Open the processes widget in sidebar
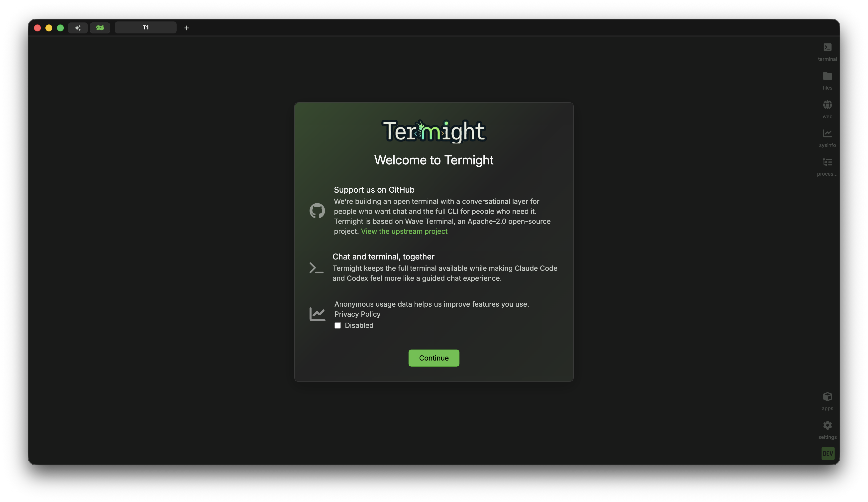This screenshot has width=868, height=502. (x=827, y=167)
